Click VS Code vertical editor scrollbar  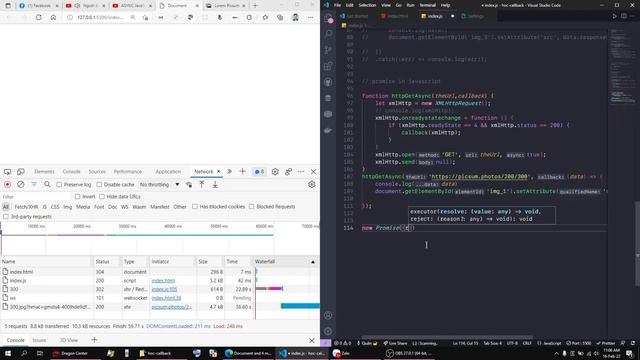(638, 243)
